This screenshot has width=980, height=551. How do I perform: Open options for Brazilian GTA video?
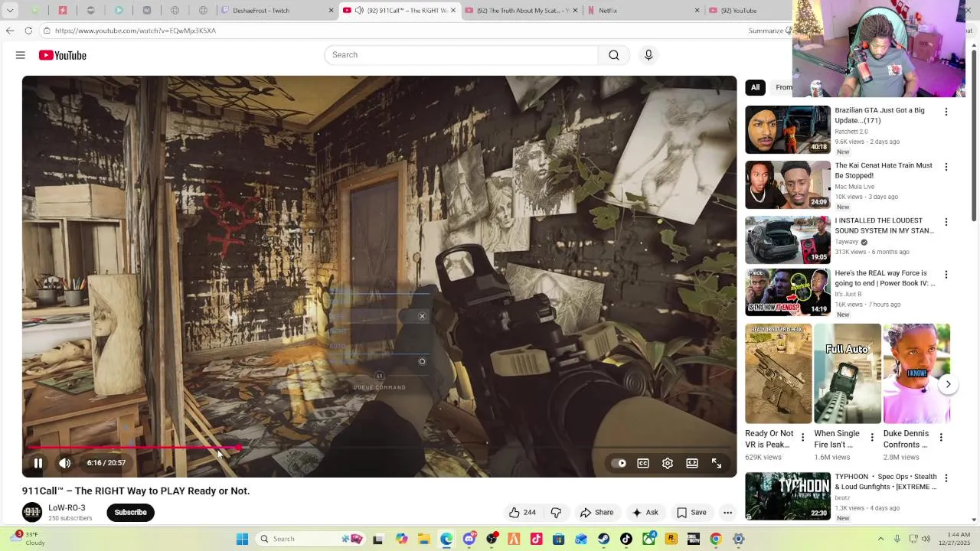(946, 112)
